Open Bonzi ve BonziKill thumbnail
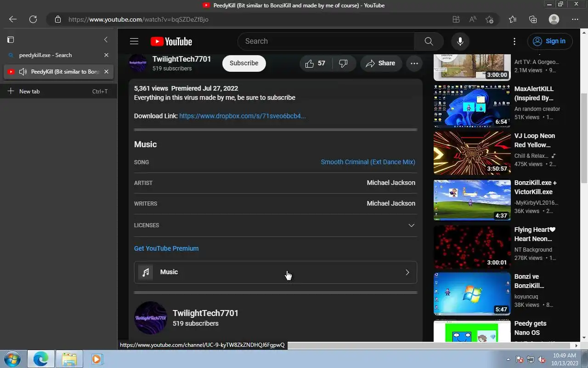 tap(472, 294)
